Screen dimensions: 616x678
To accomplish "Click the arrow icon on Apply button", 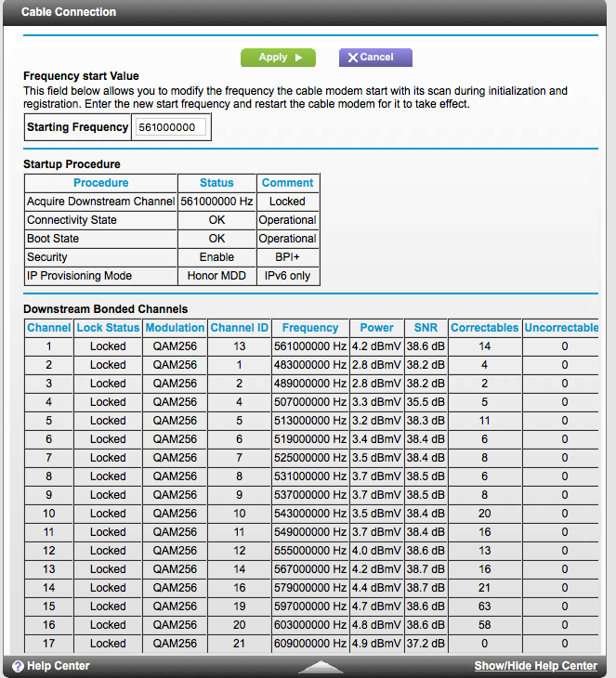I will point(299,58).
